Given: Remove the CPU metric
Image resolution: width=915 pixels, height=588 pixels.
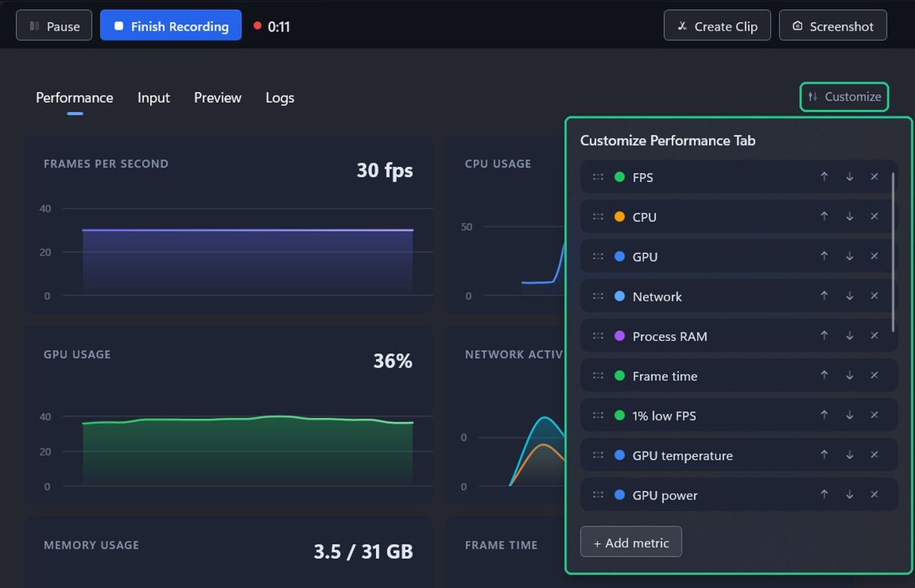Looking at the screenshot, I should pos(875,217).
